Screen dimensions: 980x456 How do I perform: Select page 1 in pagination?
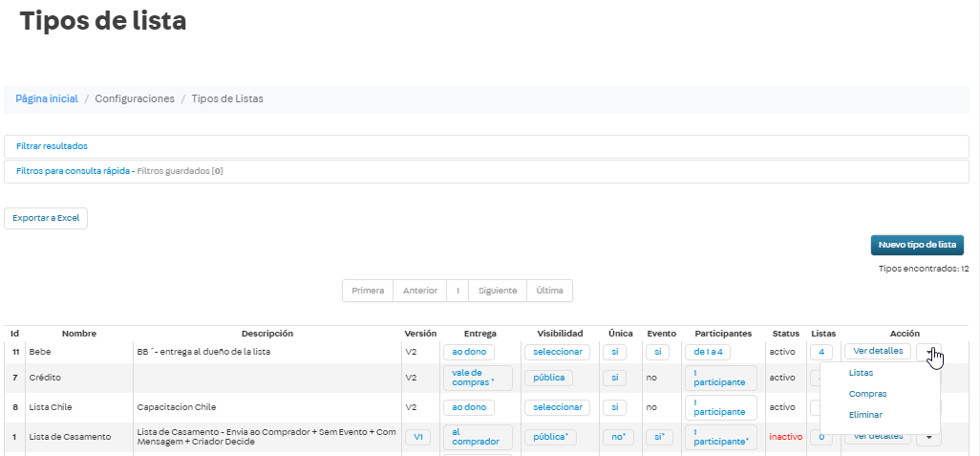(x=458, y=291)
